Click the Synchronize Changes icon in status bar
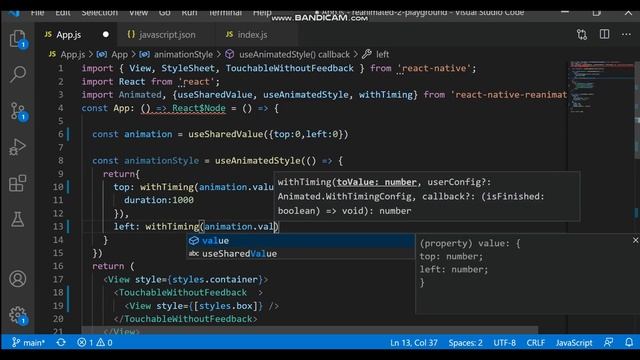Viewport: 640px width, 360px height. tap(61, 342)
